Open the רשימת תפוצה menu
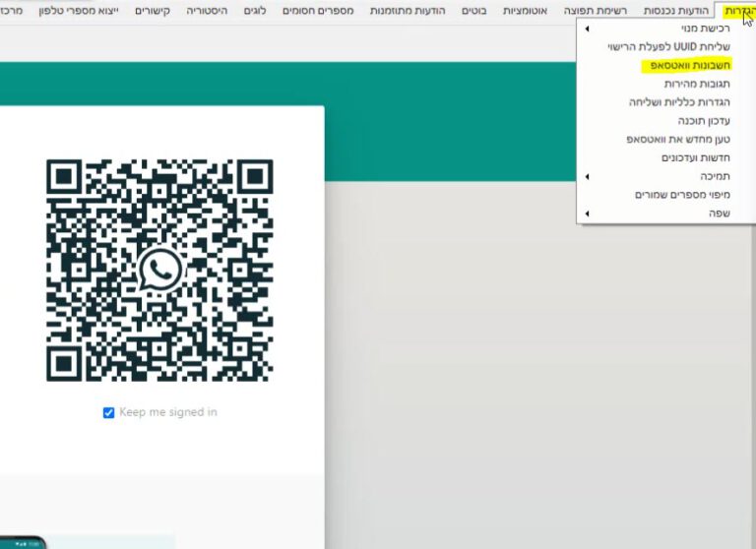 coord(596,10)
